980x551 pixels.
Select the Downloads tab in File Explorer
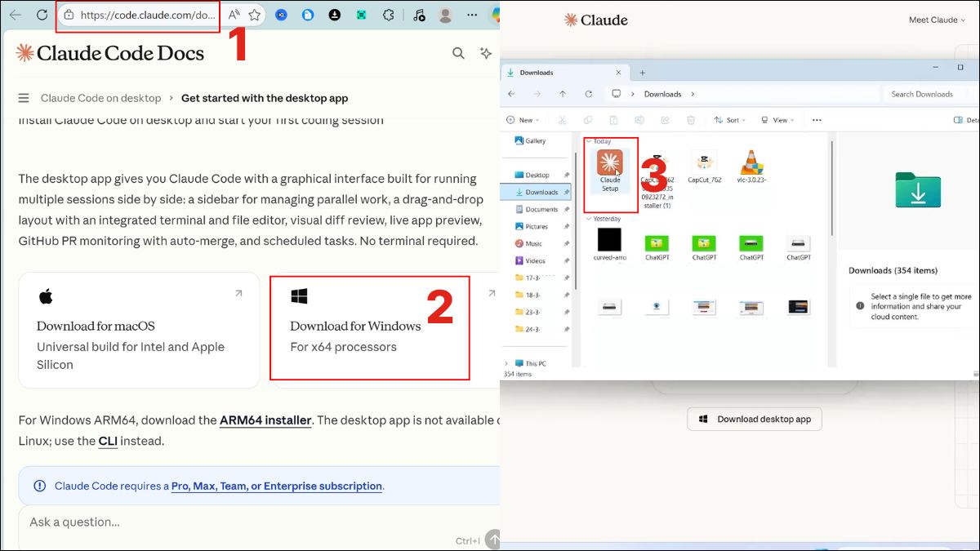(x=563, y=73)
